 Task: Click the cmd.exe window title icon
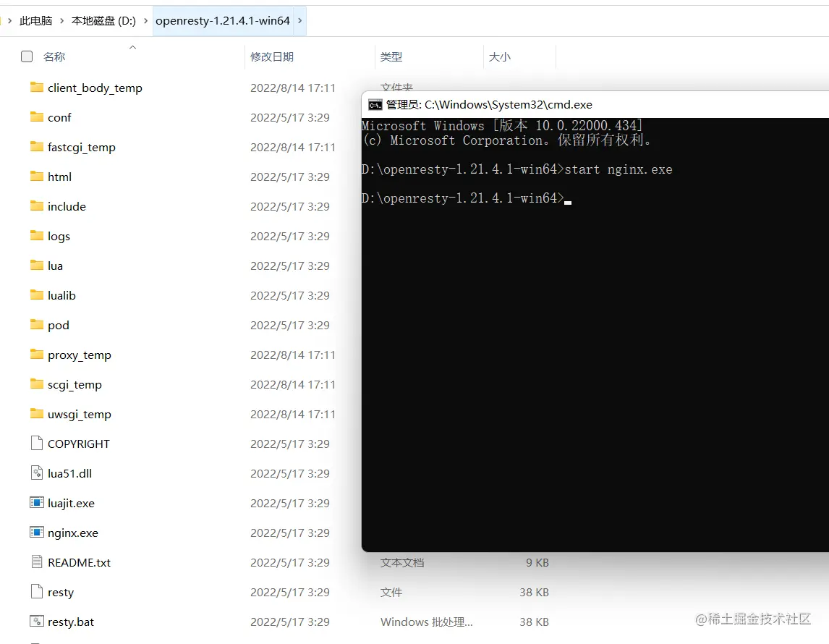click(x=375, y=105)
